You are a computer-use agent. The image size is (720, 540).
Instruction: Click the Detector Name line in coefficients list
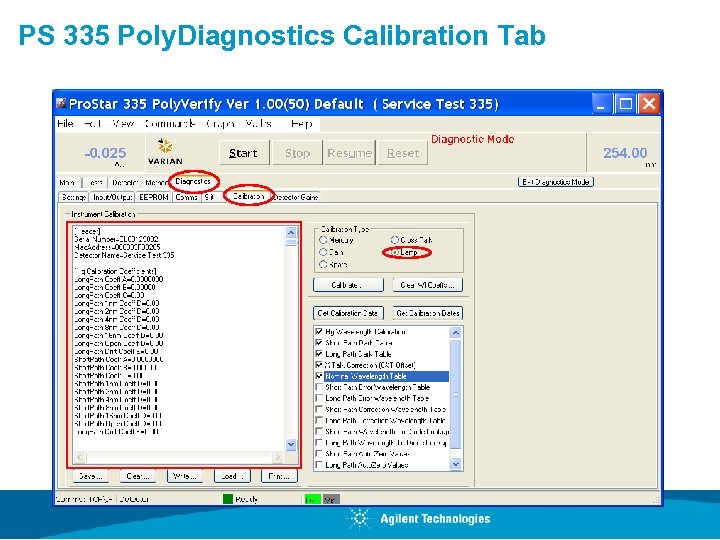pos(124,255)
